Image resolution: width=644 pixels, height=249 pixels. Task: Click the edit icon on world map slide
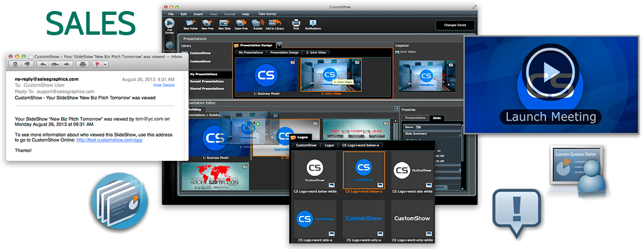click(x=245, y=166)
